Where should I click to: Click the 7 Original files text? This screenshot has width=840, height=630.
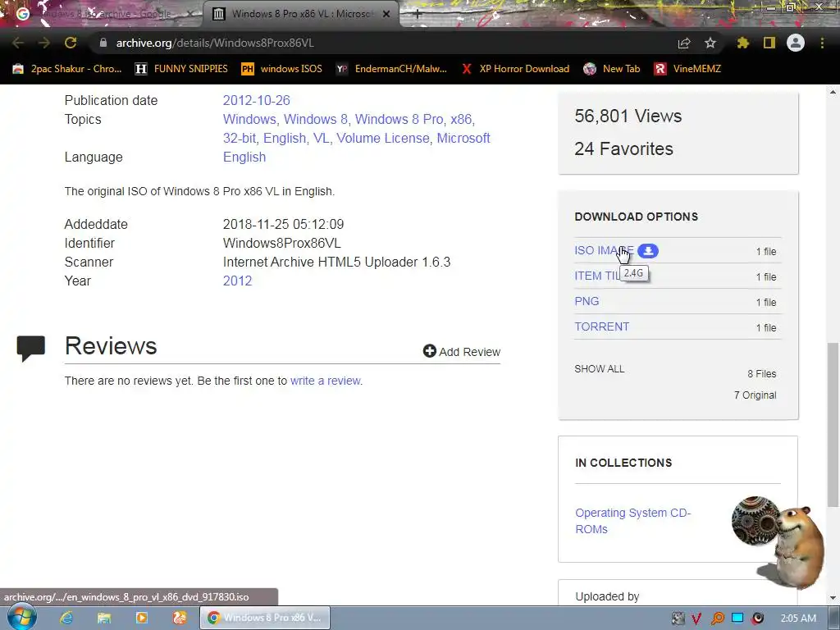point(755,395)
